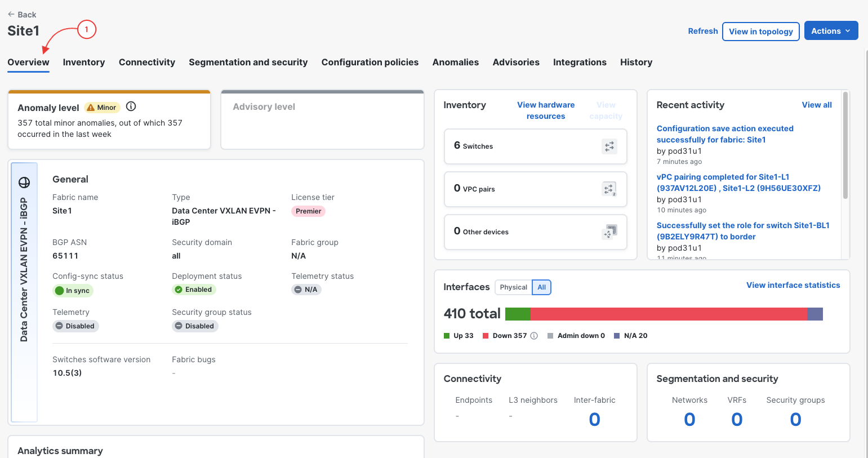Select the All interfaces toggle
Viewport: 868px width, 458px height.
pyautogui.click(x=542, y=287)
